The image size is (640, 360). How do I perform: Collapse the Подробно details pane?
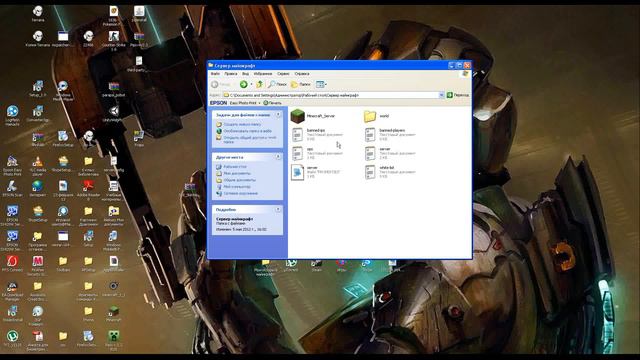pyautogui.click(x=278, y=209)
